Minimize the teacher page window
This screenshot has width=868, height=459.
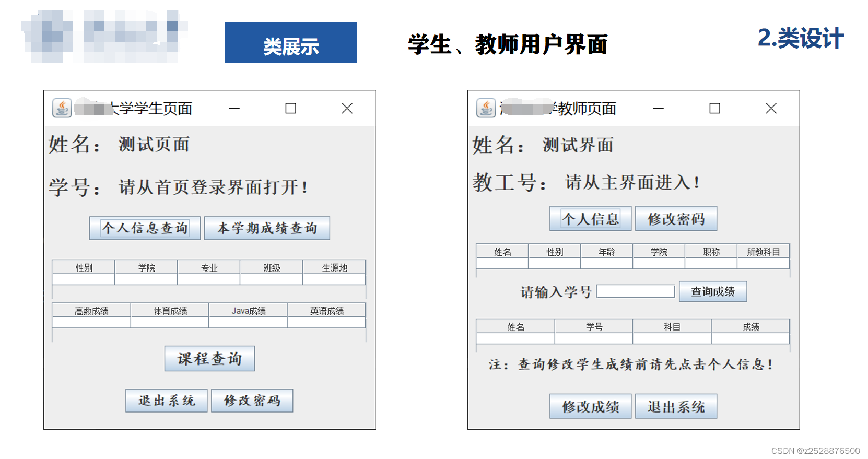[x=659, y=108]
